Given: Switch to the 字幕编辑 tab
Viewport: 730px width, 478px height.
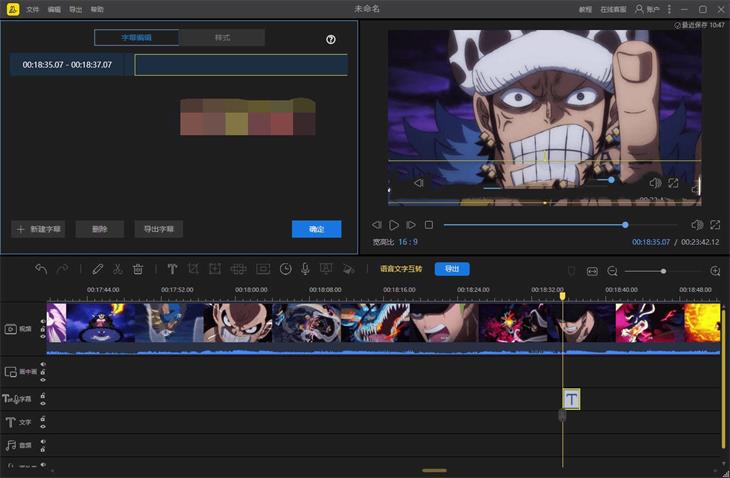Looking at the screenshot, I should tap(136, 38).
